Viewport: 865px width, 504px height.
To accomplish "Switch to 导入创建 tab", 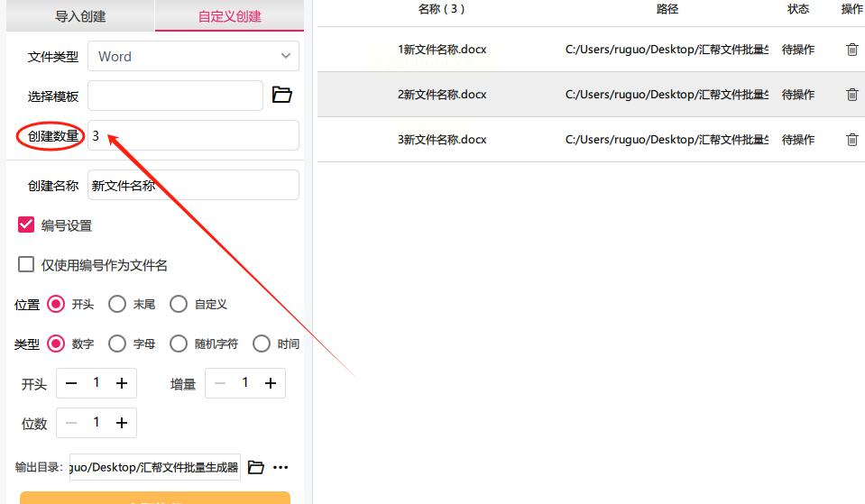I will pyautogui.click(x=80, y=16).
